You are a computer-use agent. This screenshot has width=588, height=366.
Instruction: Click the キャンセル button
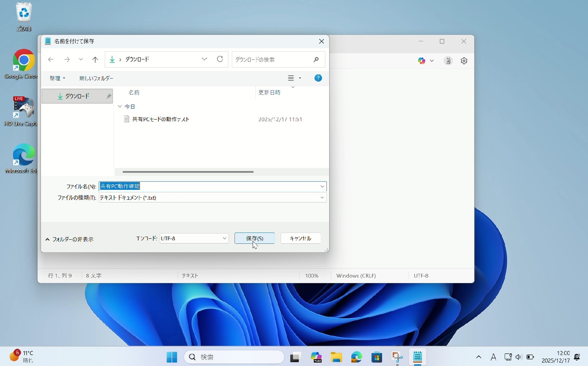[x=300, y=238]
